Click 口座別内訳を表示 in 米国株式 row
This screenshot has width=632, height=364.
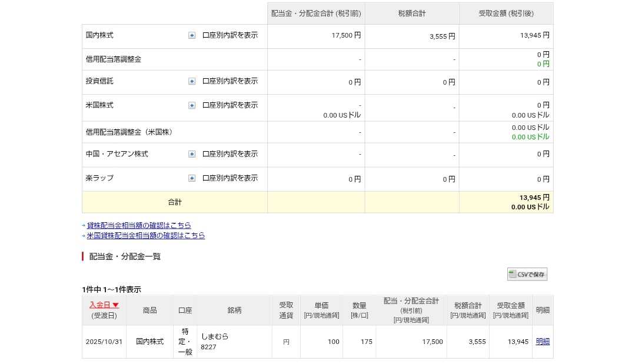click(x=229, y=105)
